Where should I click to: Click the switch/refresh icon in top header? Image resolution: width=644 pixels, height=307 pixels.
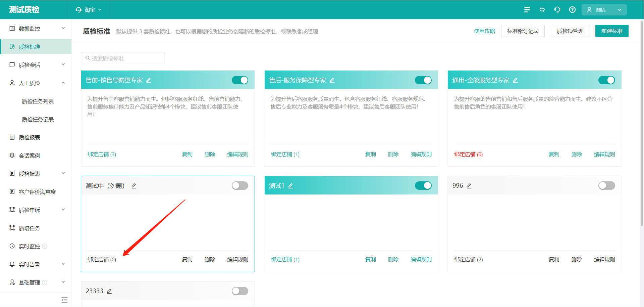(x=542, y=10)
